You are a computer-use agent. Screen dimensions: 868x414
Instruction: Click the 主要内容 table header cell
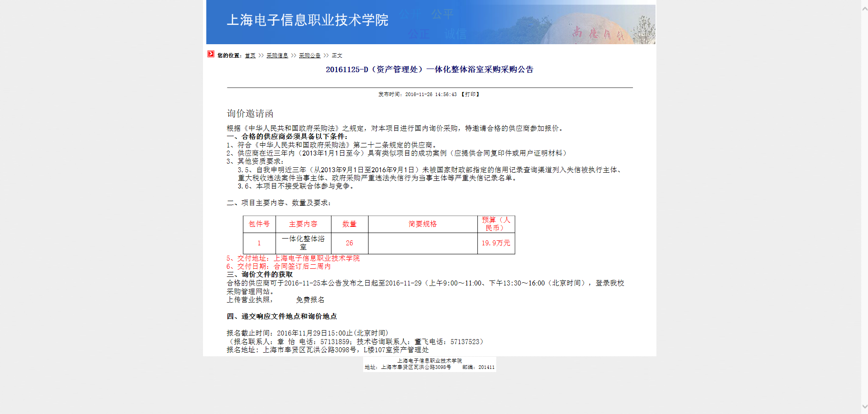tap(303, 224)
